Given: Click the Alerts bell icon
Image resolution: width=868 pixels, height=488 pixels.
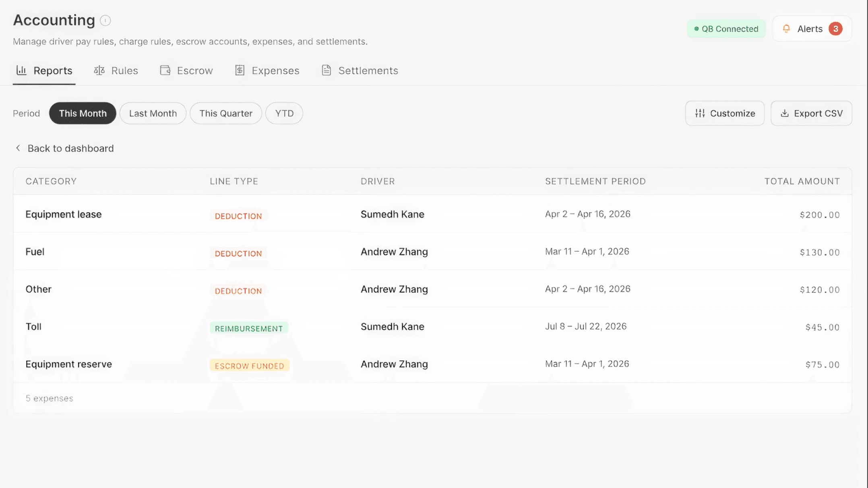Looking at the screenshot, I should 786,29.
